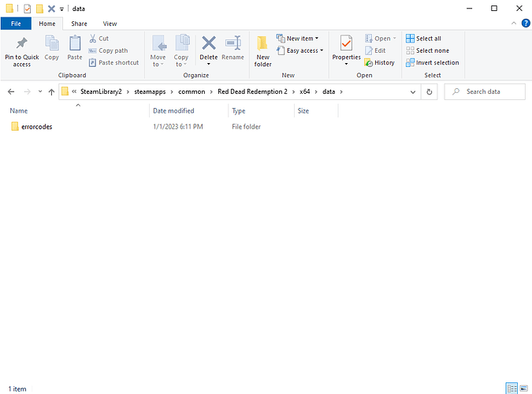532x394 pixels.
Task: Click Select none
Action: tap(427, 50)
